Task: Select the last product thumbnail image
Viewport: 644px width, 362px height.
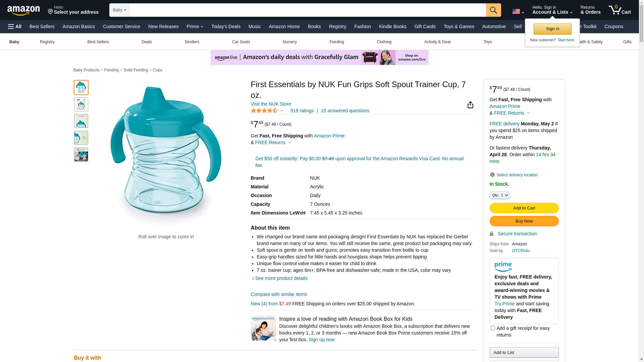Action: 81,155
